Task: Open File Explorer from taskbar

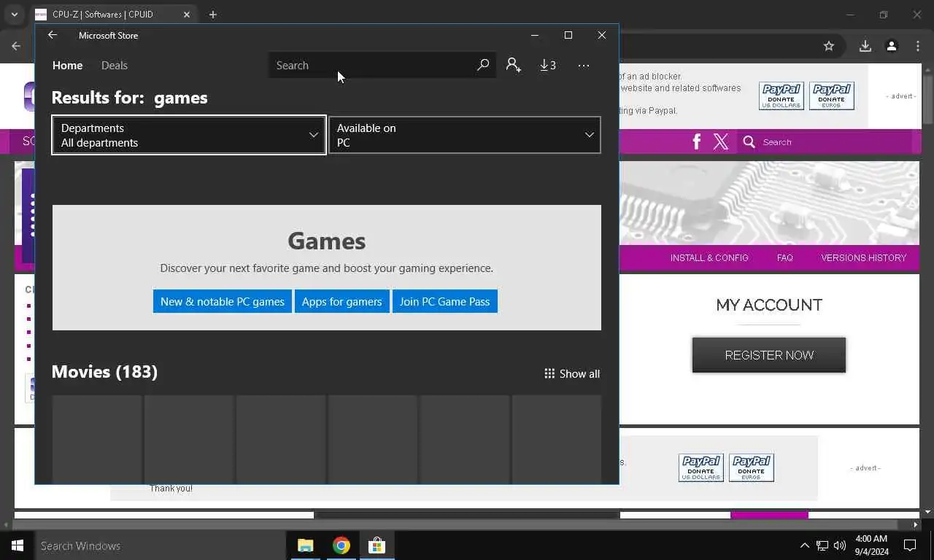Action: [x=305, y=545]
